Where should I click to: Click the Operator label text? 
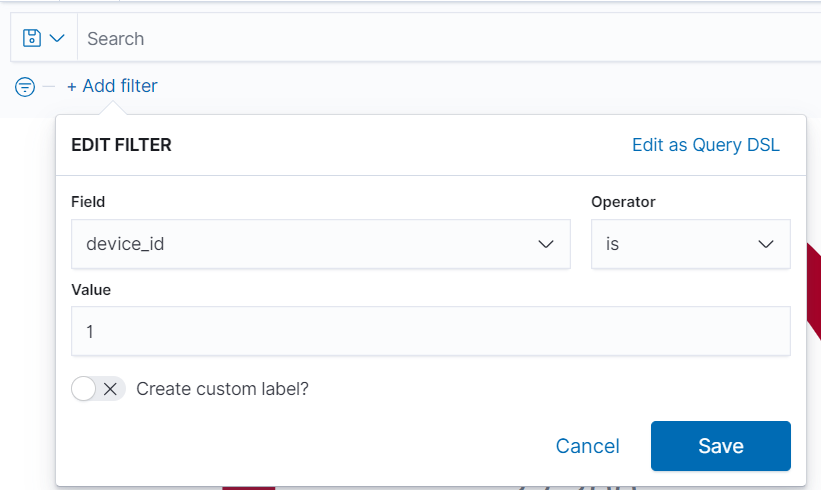point(623,202)
